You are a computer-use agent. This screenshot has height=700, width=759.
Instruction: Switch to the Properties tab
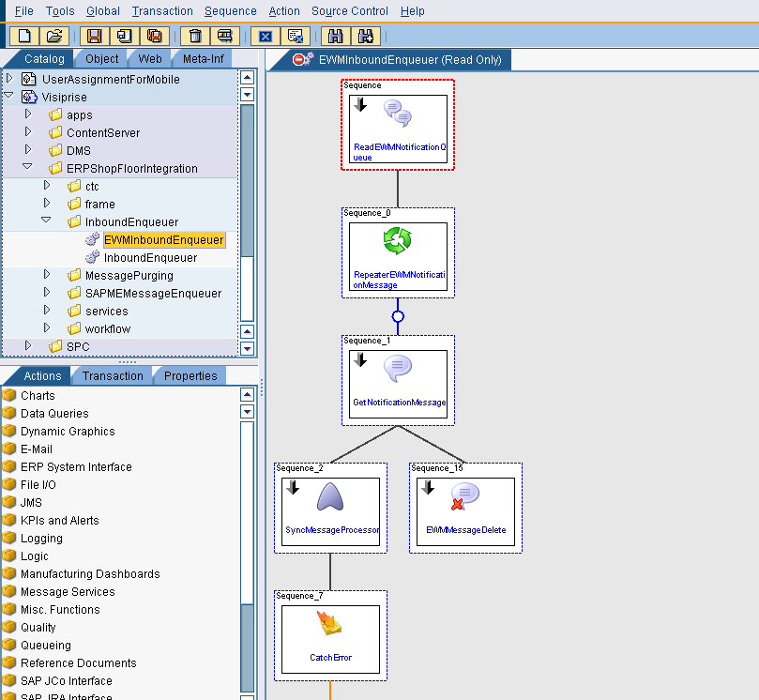(x=190, y=376)
